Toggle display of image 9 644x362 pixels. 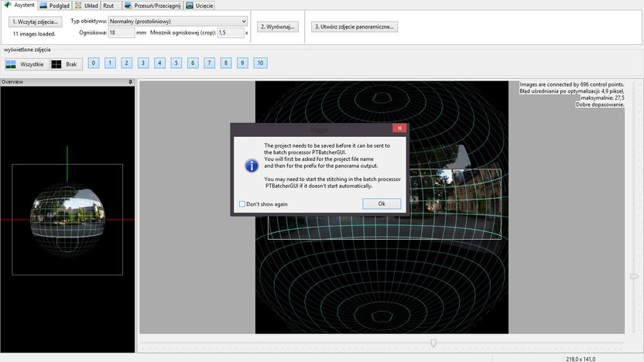pos(242,63)
